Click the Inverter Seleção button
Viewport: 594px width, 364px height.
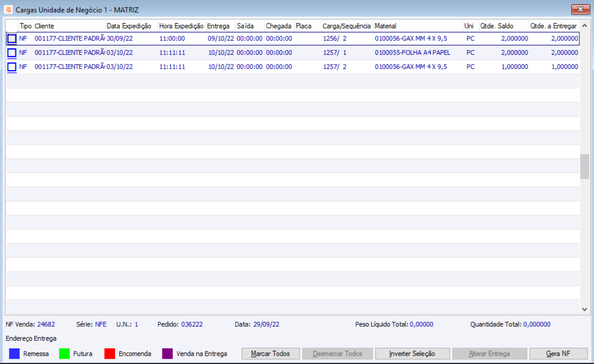tap(412, 354)
